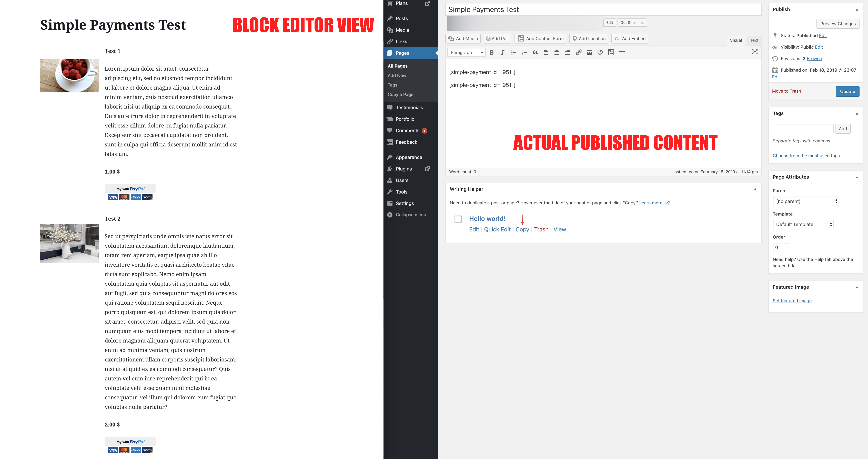Switch to the Text editor tab
The height and width of the screenshot is (459, 868).
[754, 40]
